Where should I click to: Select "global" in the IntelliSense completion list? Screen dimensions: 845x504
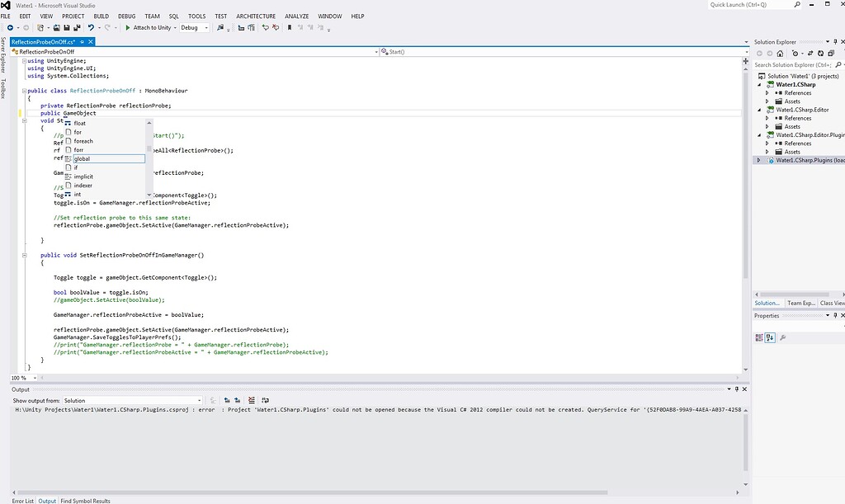click(x=83, y=158)
